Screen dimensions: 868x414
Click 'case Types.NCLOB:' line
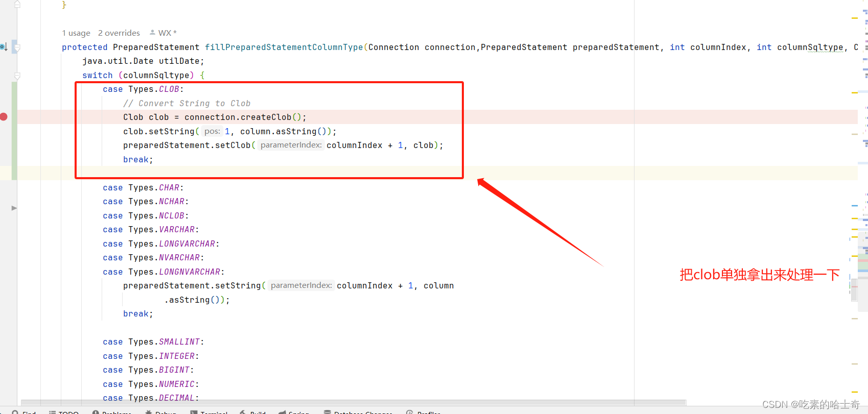pyautogui.click(x=146, y=216)
